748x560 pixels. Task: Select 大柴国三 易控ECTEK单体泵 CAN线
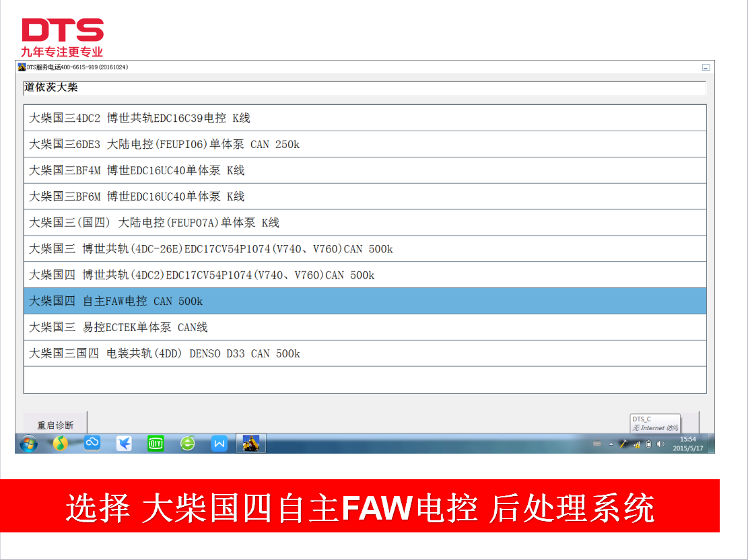[365, 327]
